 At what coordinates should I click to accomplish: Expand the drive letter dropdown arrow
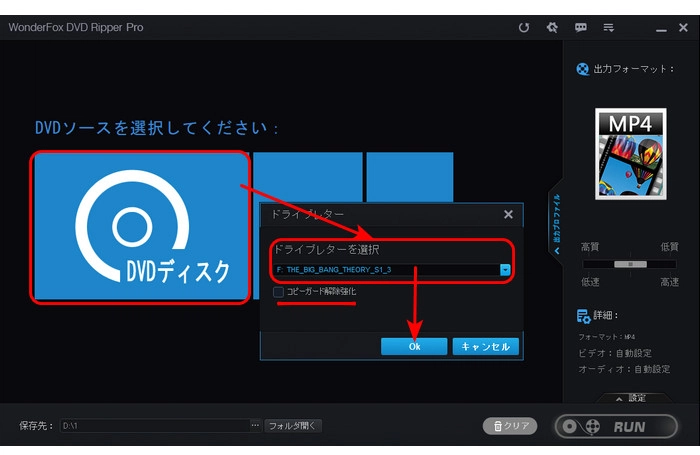(x=505, y=270)
